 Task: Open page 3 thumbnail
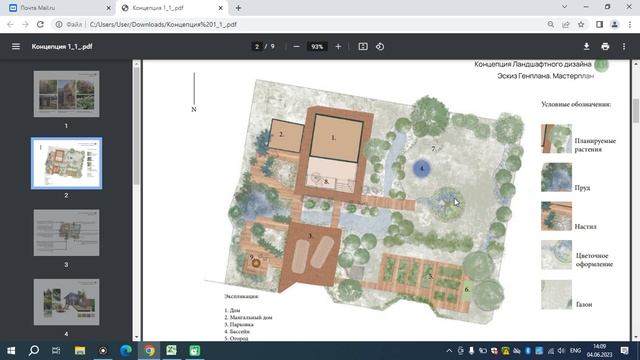pyautogui.click(x=66, y=233)
